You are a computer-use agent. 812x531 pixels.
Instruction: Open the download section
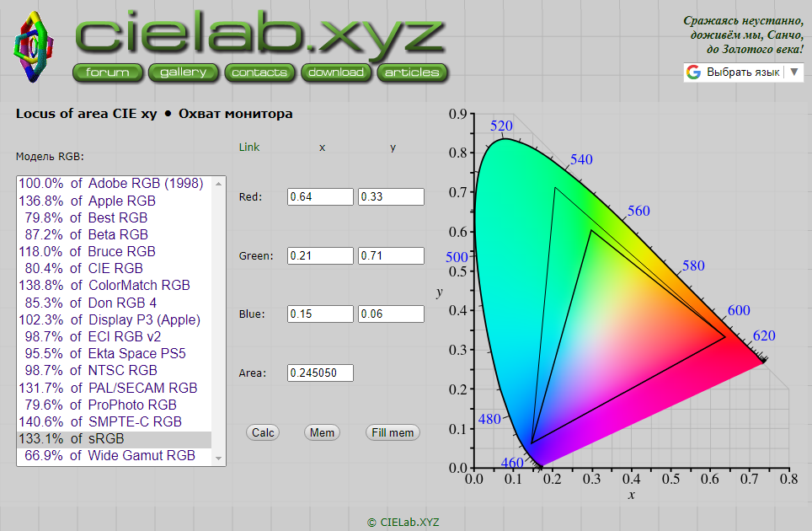[x=335, y=72]
